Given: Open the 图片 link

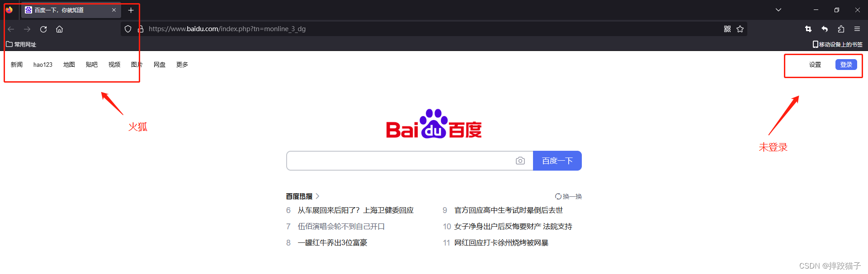Looking at the screenshot, I should coord(137,65).
